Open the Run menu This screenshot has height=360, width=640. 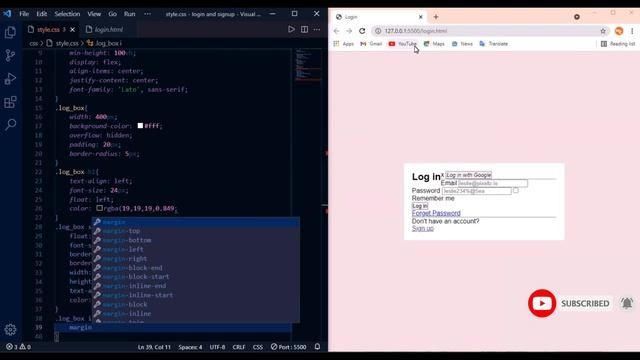click(129, 14)
